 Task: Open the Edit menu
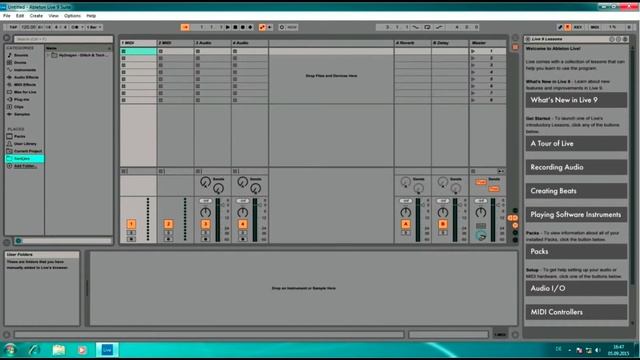[x=20, y=16]
